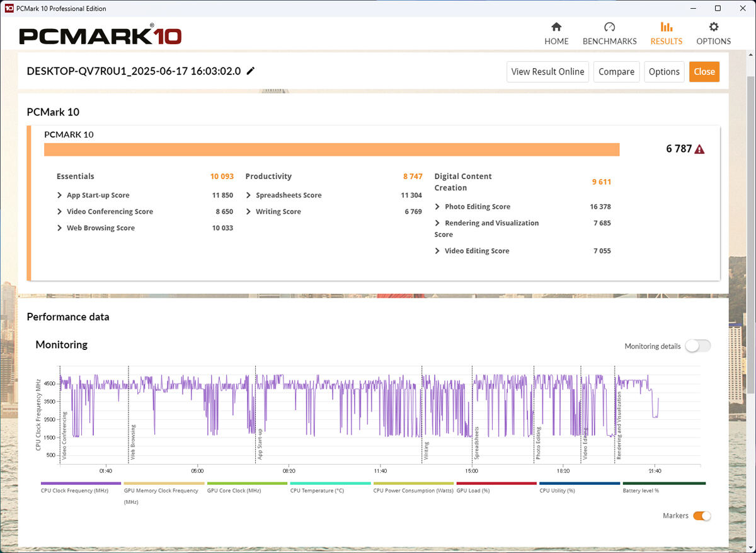The height and width of the screenshot is (553, 756).
Task: Close the result with orange Close button
Action: [x=704, y=72]
